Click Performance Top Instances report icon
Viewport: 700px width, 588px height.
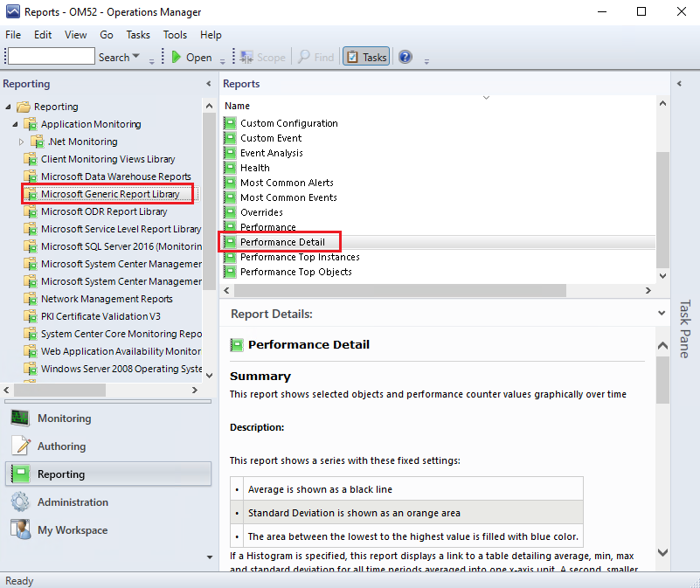[230, 257]
